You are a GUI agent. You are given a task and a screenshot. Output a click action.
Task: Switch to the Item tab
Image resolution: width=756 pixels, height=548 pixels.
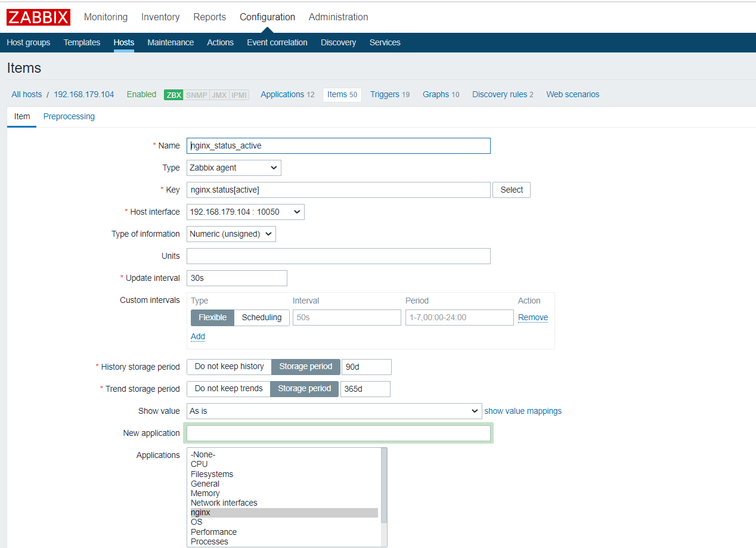[x=22, y=116]
